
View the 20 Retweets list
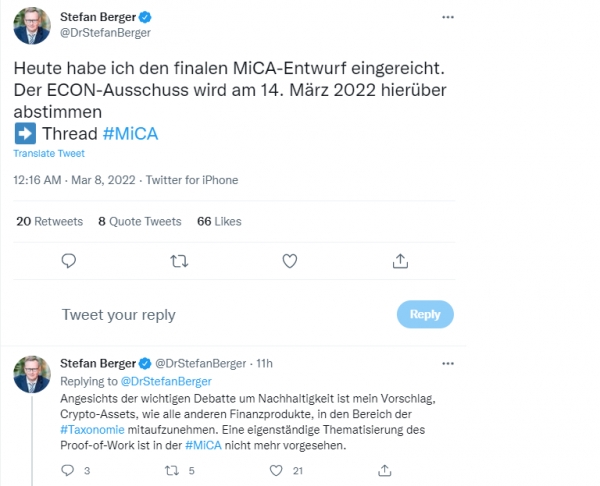(x=50, y=221)
